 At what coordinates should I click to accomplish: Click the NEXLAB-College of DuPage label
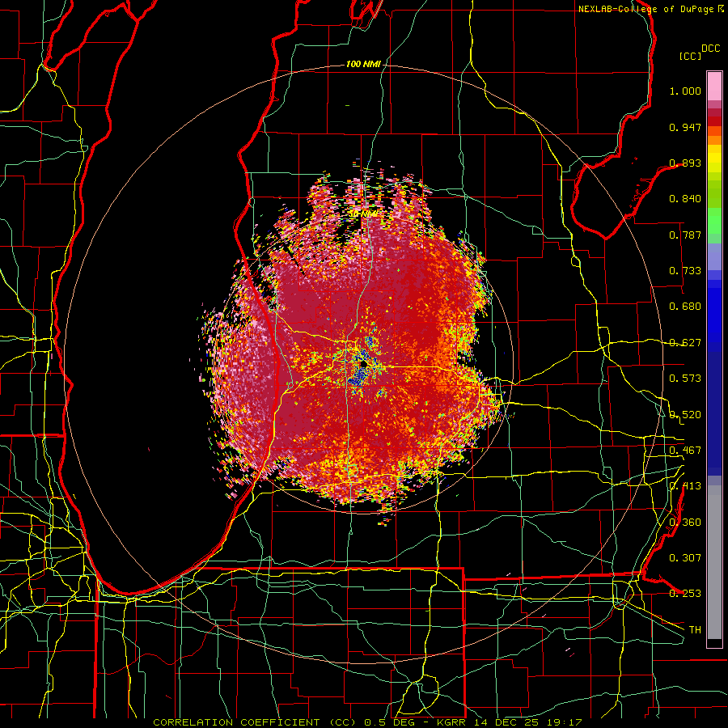pos(646,9)
